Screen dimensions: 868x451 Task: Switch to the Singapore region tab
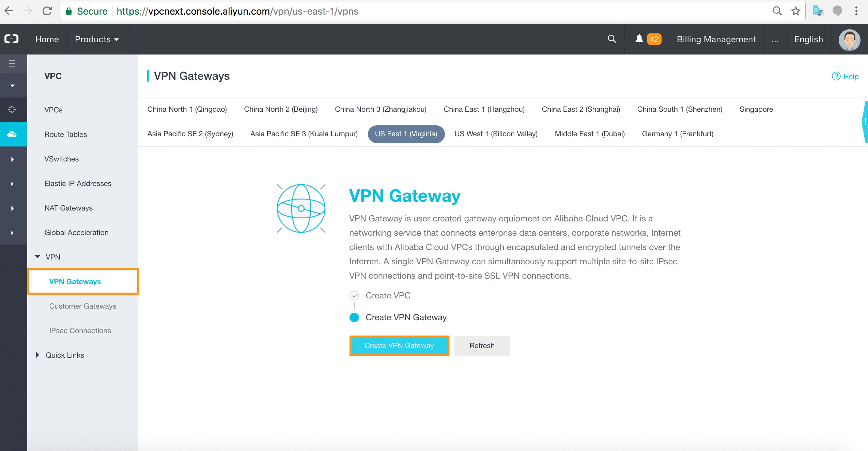coord(756,109)
